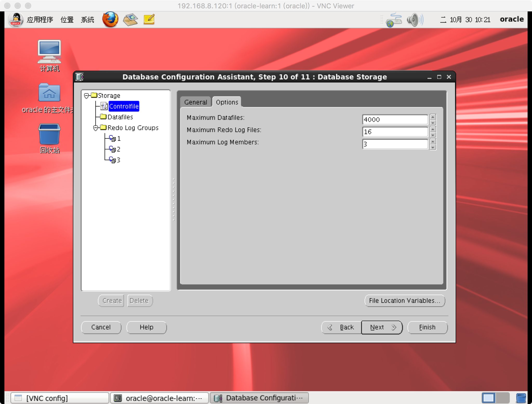Switch to the General tab
532x404 pixels.
[x=196, y=102]
